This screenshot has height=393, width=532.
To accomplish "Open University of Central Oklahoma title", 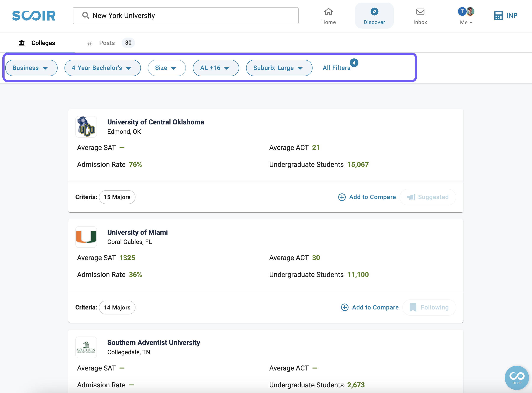I will coord(156,122).
